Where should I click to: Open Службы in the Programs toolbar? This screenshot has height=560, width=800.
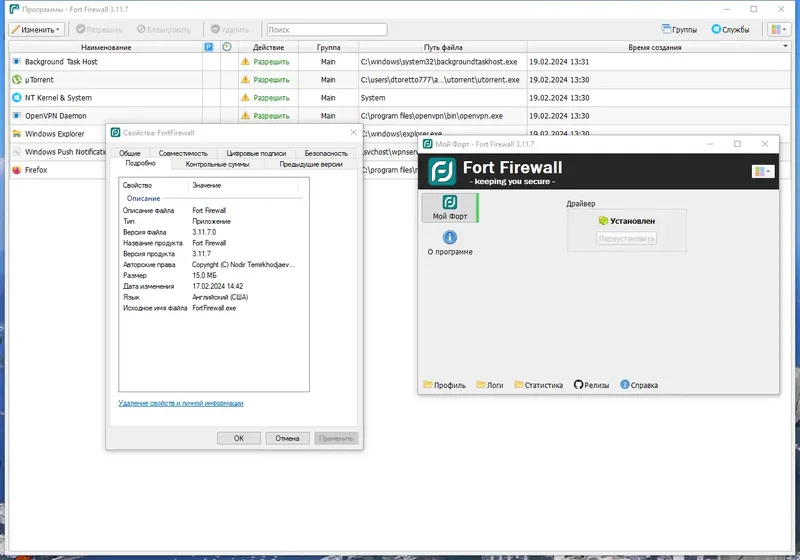(731, 30)
